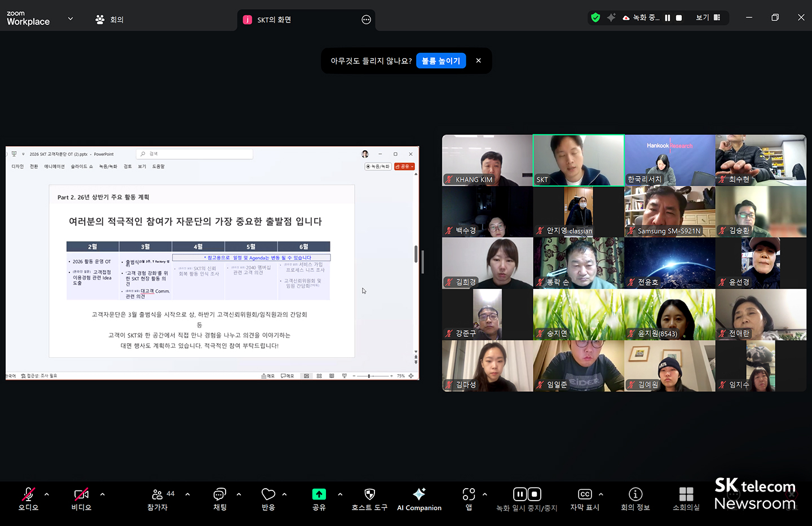Expand audio options arrow next to 오디오
Image resolution: width=812 pixels, height=526 pixels.
pyautogui.click(x=47, y=494)
